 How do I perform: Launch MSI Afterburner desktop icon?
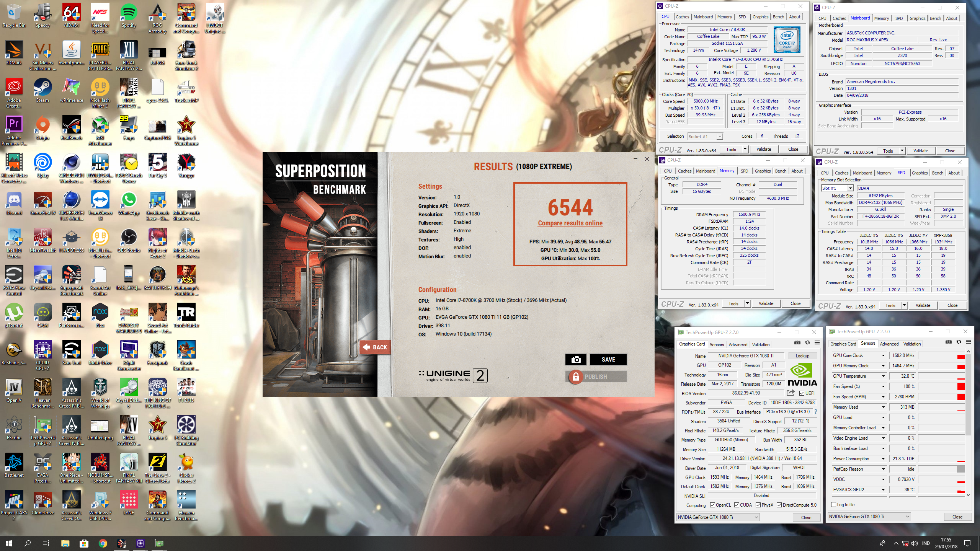[x=100, y=130]
